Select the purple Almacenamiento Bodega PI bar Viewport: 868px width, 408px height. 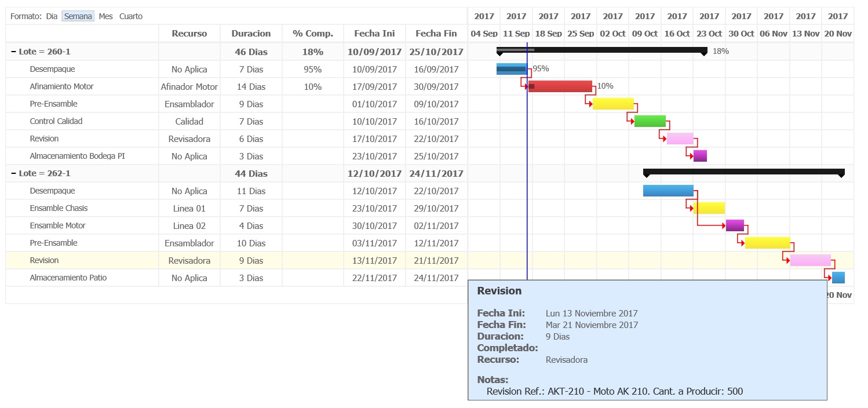pos(700,156)
